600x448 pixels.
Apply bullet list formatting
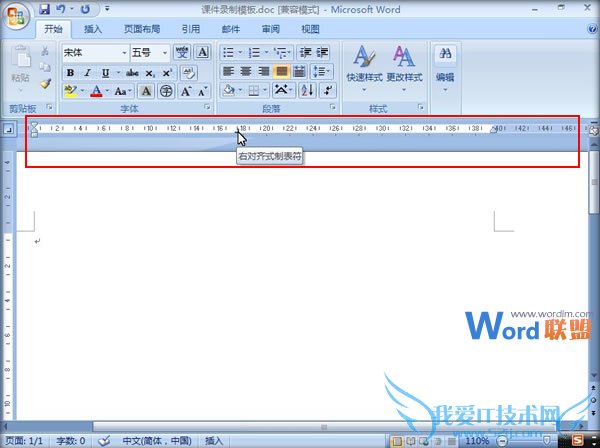(x=228, y=52)
